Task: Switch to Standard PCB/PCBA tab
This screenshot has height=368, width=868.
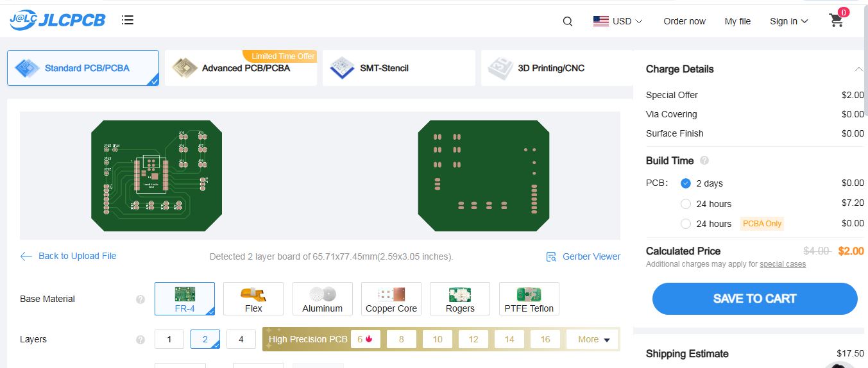Action: (x=83, y=68)
